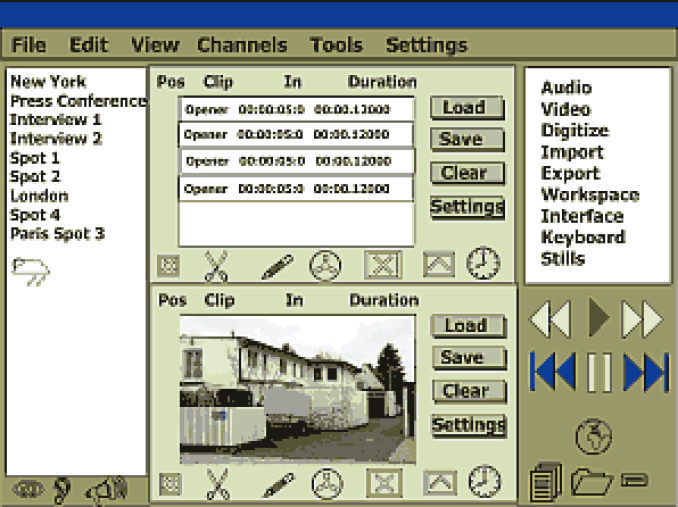Screen dimensions: 678x507
Task: Click the megaphone icon at bottom left
Action: point(106,489)
